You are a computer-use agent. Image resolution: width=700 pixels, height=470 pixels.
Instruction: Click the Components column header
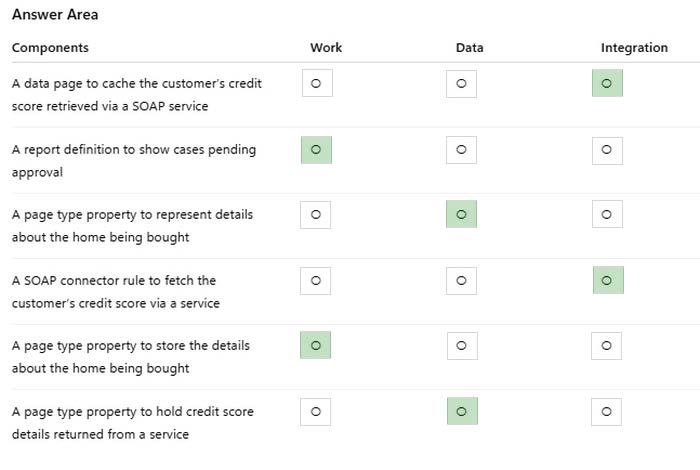pyautogui.click(x=50, y=48)
